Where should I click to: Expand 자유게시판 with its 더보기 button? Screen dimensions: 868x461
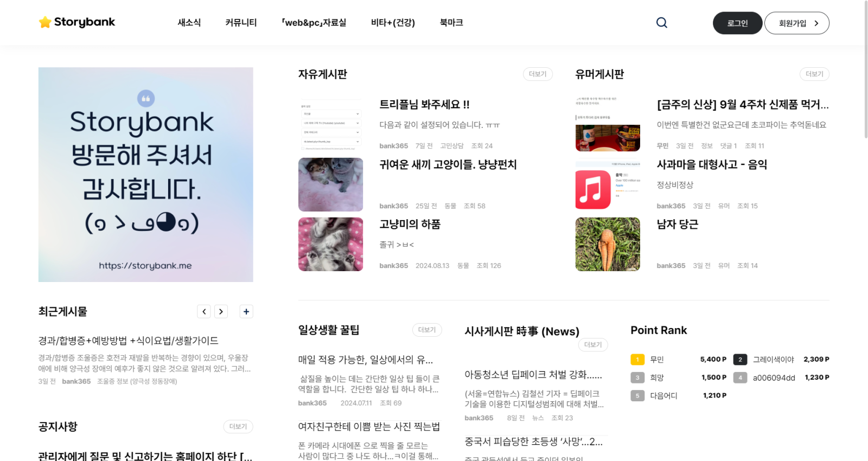tap(538, 74)
